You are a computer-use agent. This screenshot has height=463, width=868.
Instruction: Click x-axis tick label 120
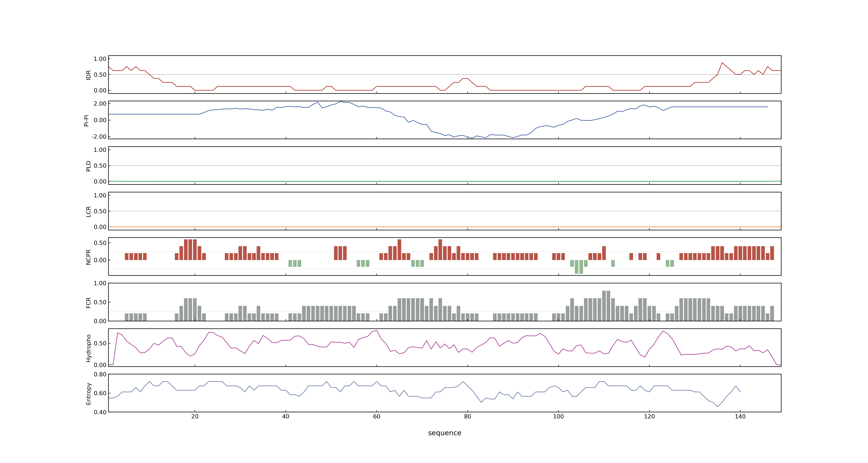pyautogui.click(x=649, y=416)
